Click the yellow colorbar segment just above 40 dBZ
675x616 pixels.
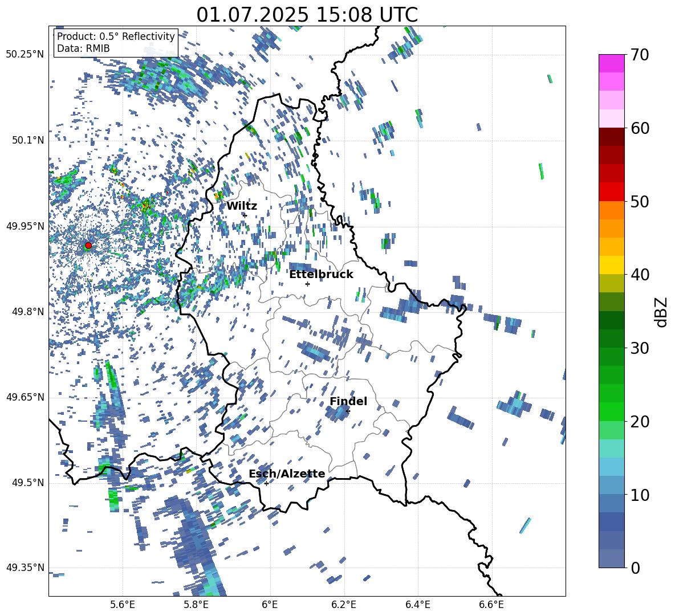point(611,265)
